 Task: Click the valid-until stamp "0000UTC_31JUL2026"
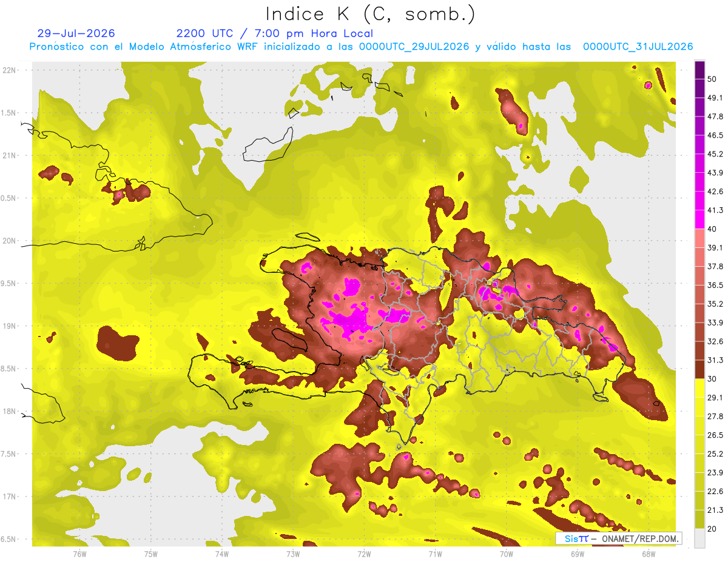pyautogui.click(x=638, y=46)
